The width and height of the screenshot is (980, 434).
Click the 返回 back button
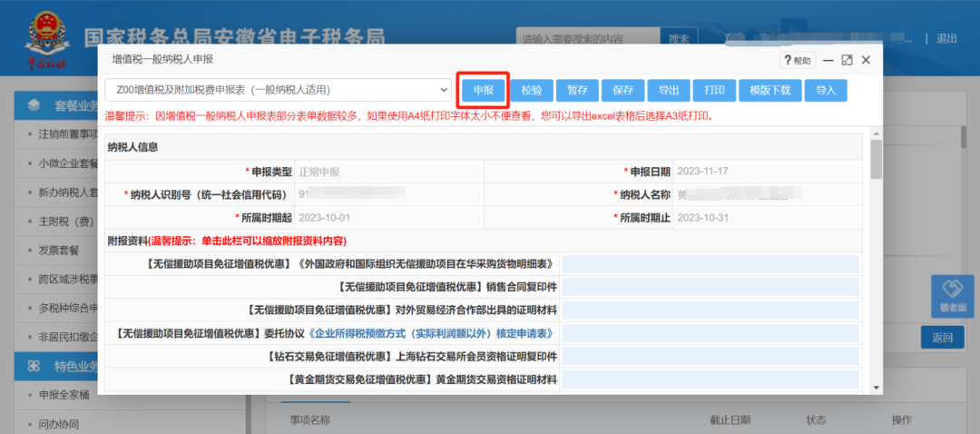point(942,337)
